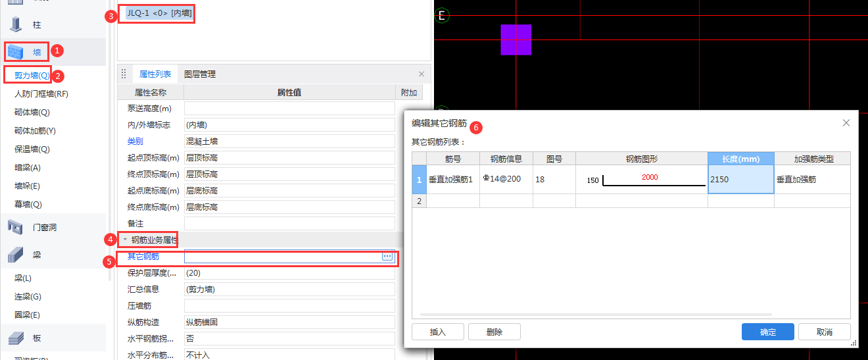
Task: Click the panel drag handle beside 属性列表
Action: click(x=124, y=74)
